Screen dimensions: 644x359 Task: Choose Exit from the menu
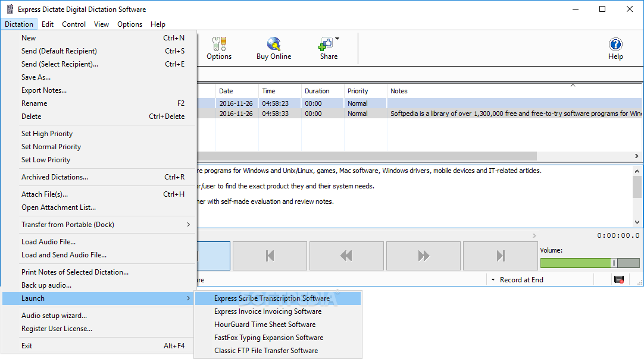coord(99,347)
